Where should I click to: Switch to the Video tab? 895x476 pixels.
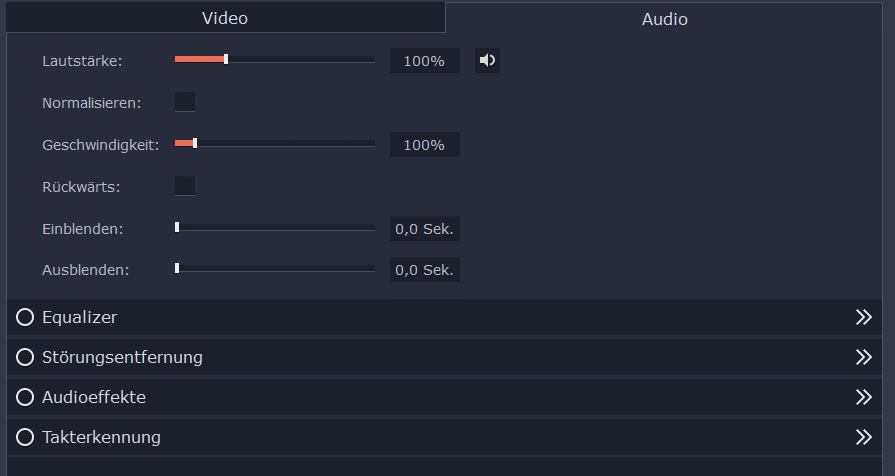tap(225, 18)
